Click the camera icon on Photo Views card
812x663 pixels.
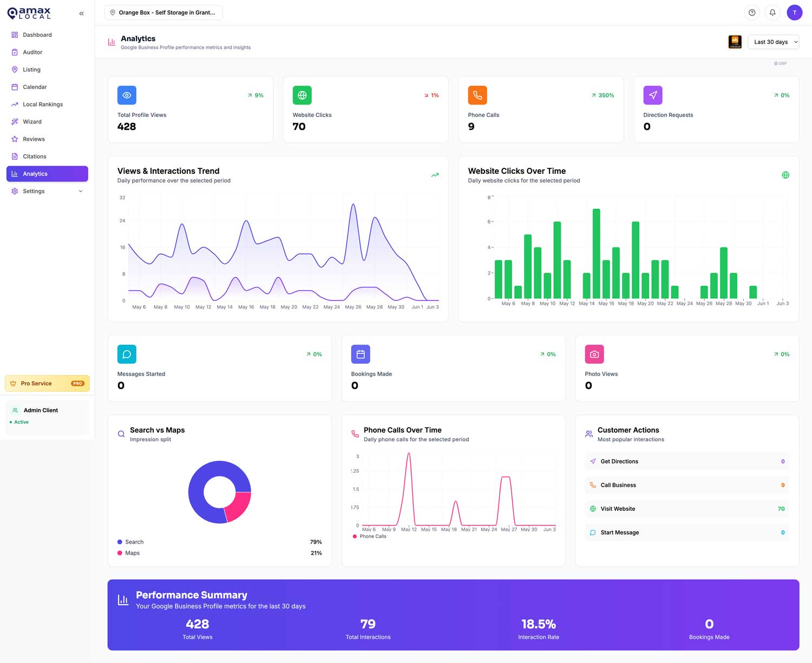pyautogui.click(x=594, y=354)
